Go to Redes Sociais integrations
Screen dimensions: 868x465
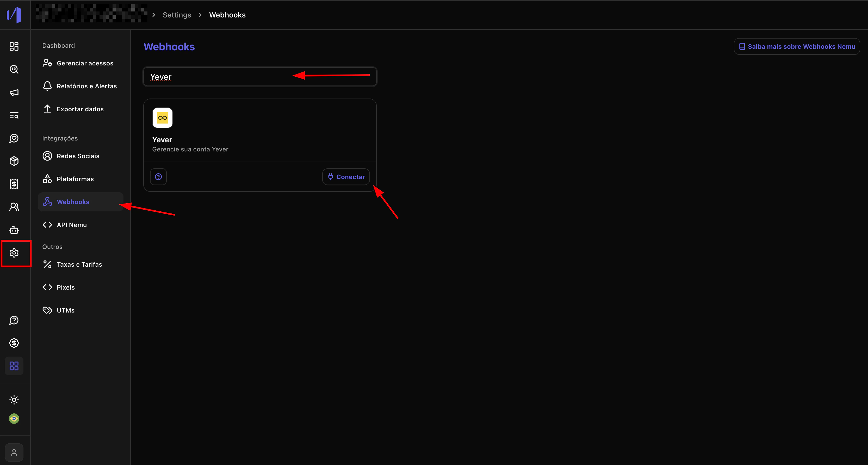click(x=78, y=156)
